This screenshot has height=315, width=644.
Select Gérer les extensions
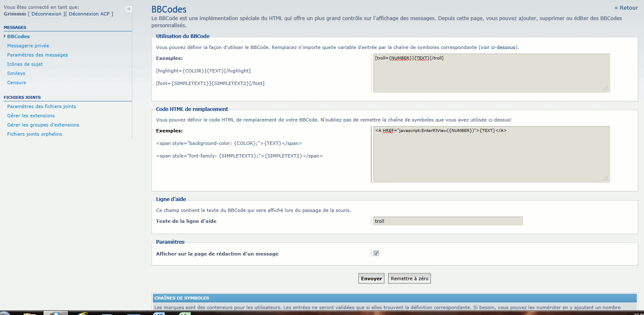pos(31,116)
